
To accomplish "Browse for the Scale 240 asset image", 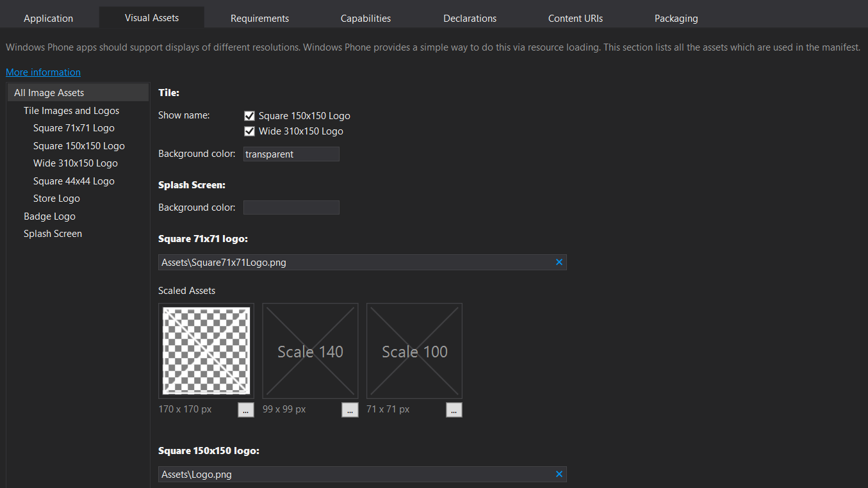I will [x=245, y=409].
